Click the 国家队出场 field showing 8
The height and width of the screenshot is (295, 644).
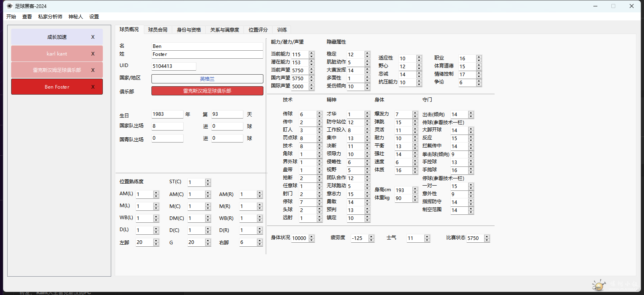coord(167,126)
